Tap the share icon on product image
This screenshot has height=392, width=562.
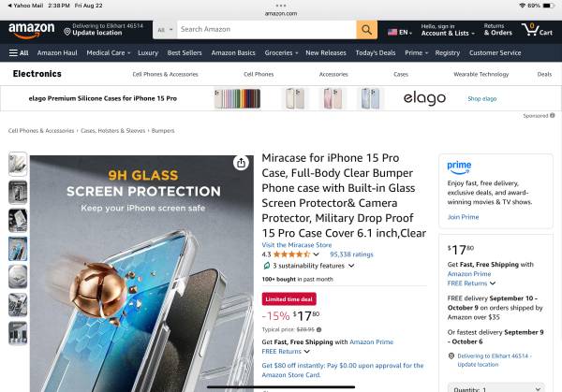coord(241,163)
